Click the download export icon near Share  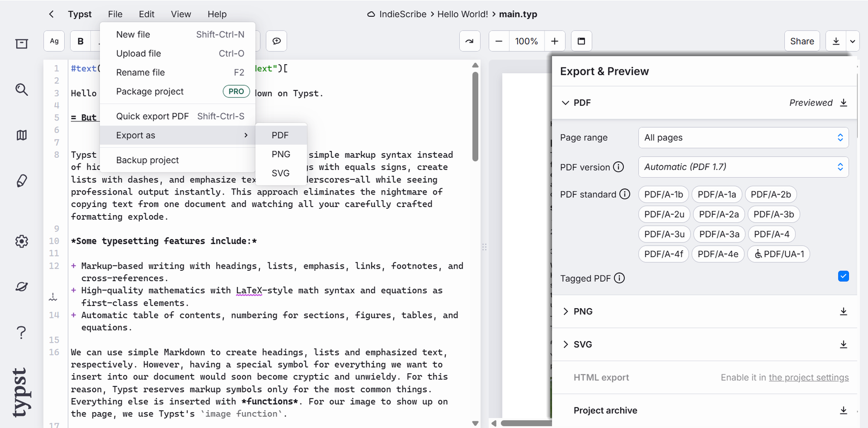pos(836,41)
